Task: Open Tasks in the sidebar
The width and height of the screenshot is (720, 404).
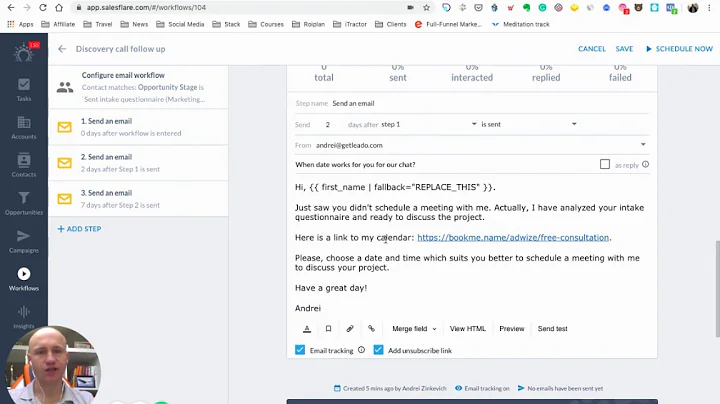Action: pyautogui.click(x=24, y=90)
